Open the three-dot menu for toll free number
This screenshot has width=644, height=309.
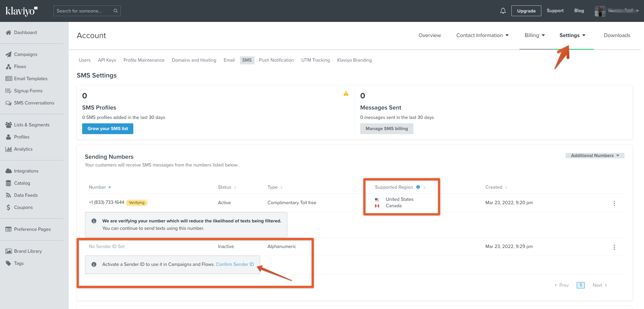614,204
